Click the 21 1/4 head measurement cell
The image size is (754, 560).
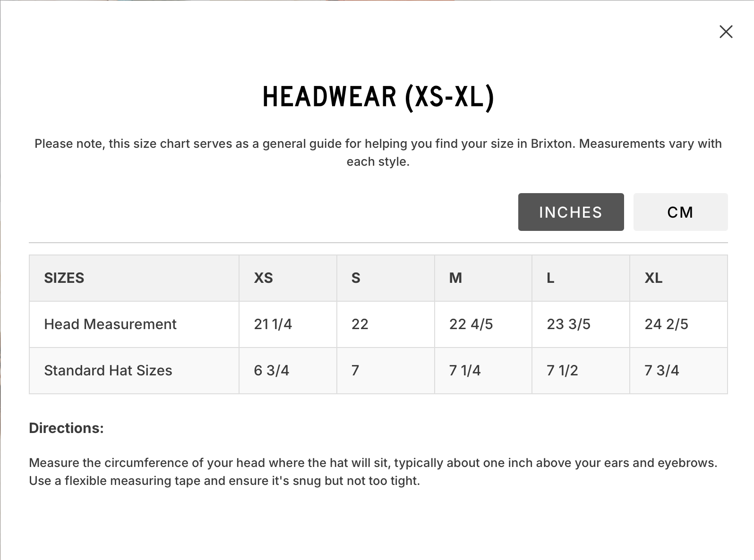pyautogui.click(x=273, y=324)
